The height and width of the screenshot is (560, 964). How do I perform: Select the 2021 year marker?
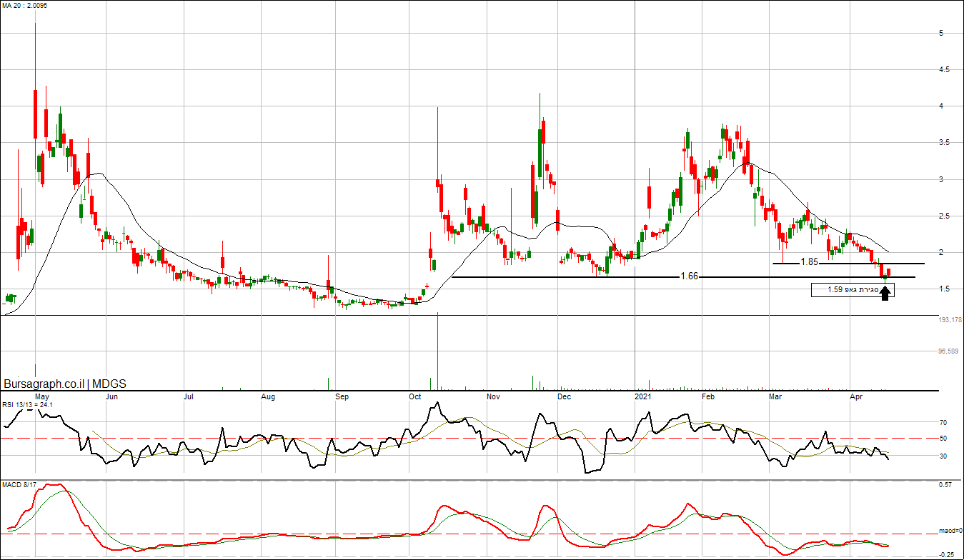[x=644, y=396]
